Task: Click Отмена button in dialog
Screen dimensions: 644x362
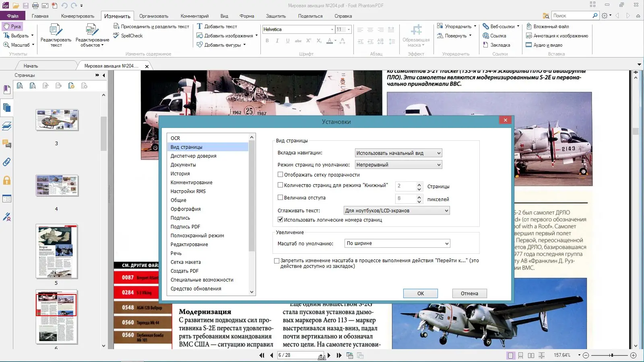Action: pyautogui.click(x=469, y=293)
